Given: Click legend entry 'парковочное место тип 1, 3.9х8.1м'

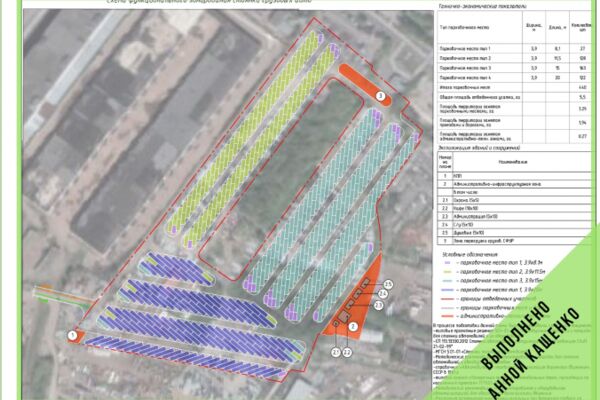Looking at the screenshot, I should coord(501,263).
